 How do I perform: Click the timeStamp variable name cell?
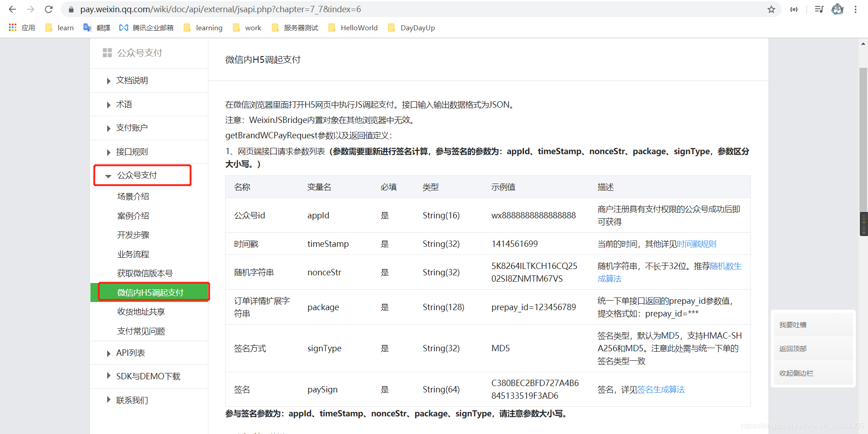tap(328, 244)
